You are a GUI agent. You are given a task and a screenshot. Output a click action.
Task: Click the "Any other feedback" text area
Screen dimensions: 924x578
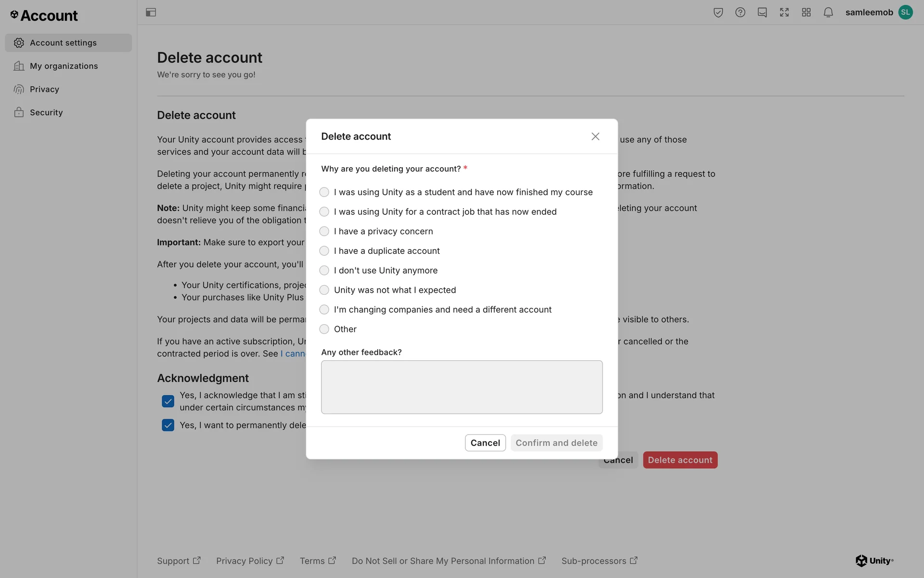tap(462, 387)
